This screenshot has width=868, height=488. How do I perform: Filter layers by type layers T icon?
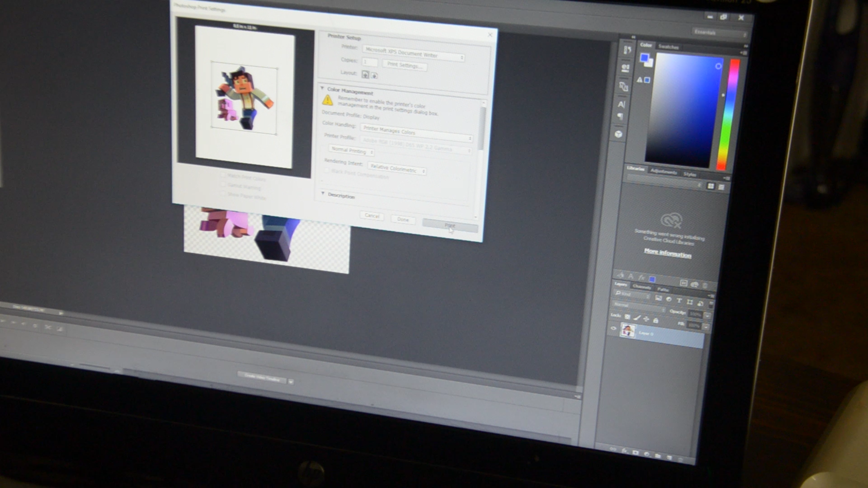pyautogui.click(x=679, y=300)
